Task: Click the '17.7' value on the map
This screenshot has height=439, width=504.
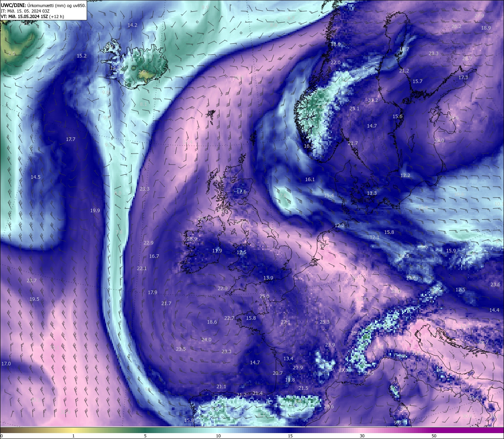Action: tap(70, 139)
